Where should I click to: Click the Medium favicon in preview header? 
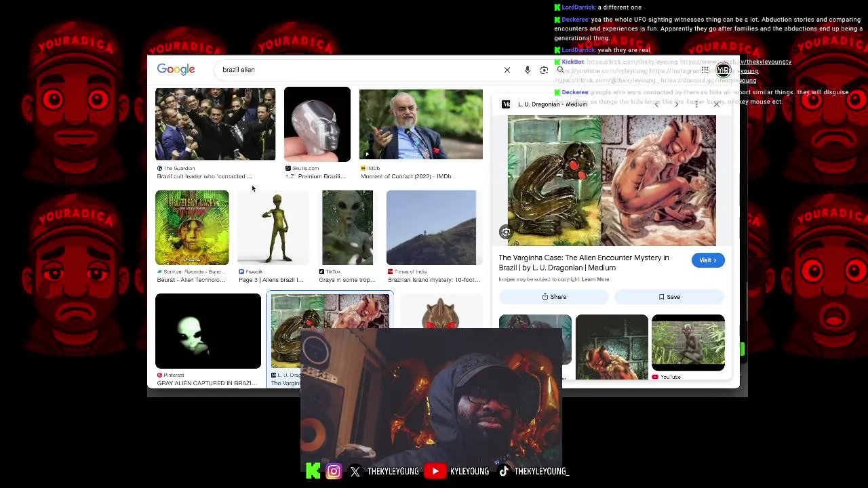point(506,104)
